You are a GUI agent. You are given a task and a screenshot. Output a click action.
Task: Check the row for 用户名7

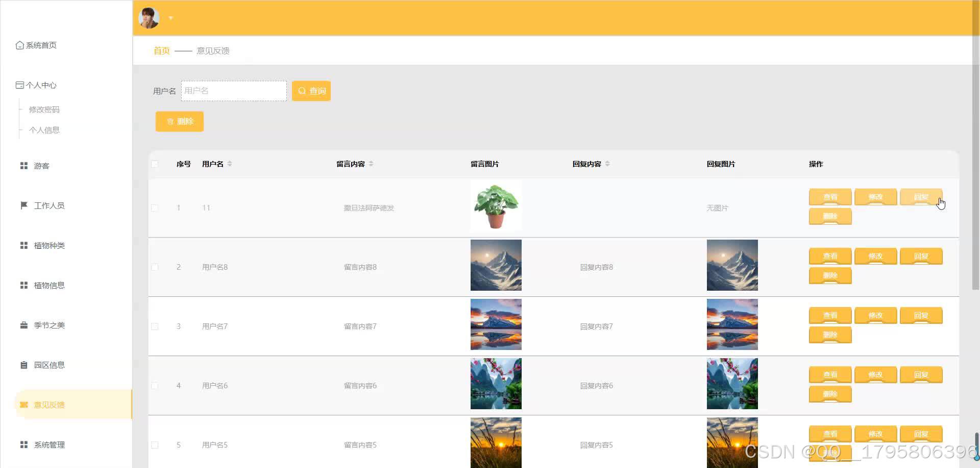[155, 326]
